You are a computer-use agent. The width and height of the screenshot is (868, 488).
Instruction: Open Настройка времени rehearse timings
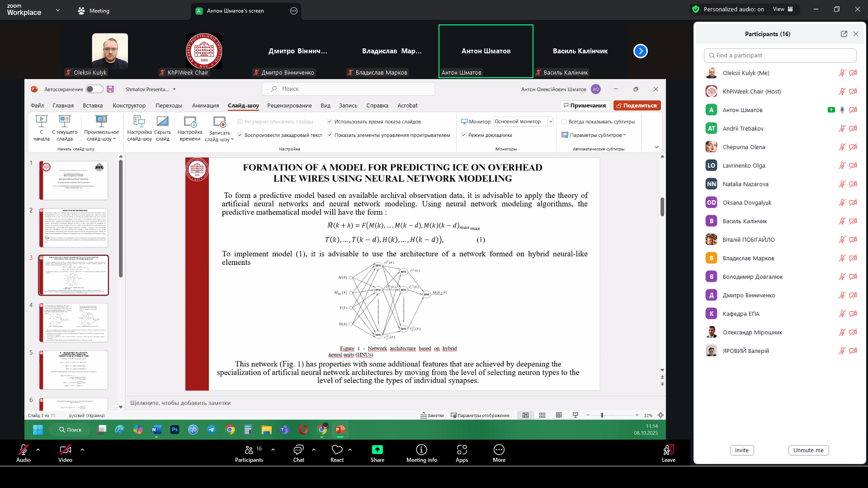click(x=190, y=128)
